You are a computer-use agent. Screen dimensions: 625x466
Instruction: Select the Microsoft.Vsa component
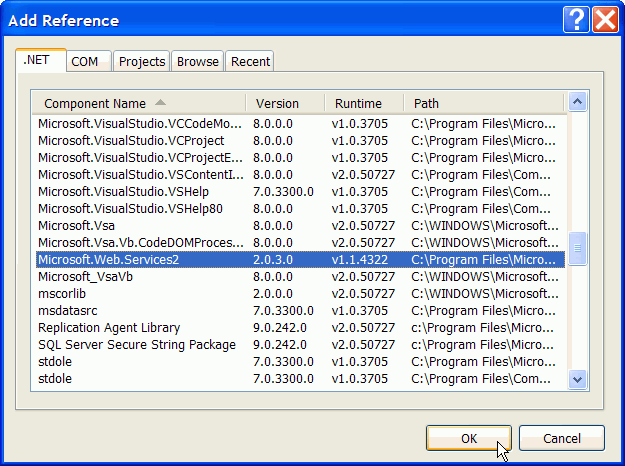pos(300,226)
